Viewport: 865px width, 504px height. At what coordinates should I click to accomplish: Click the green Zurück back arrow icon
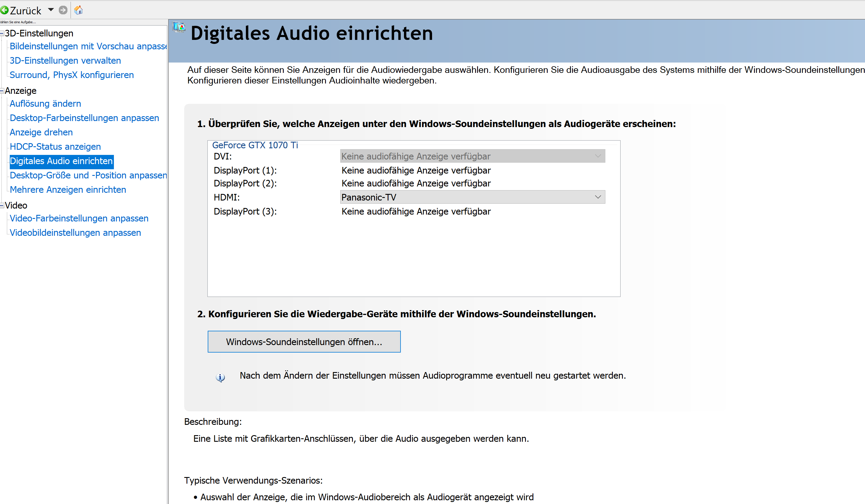click(5, 10)
